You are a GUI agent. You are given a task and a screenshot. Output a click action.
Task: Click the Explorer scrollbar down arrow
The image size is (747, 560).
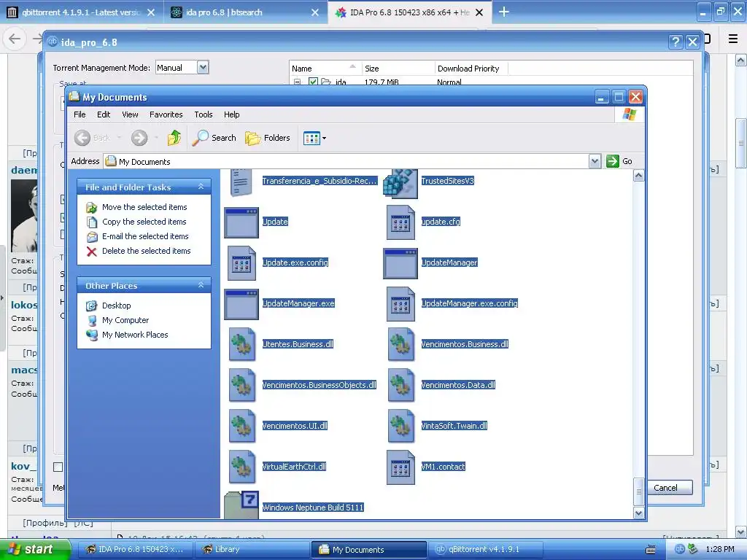coord(638,513)
